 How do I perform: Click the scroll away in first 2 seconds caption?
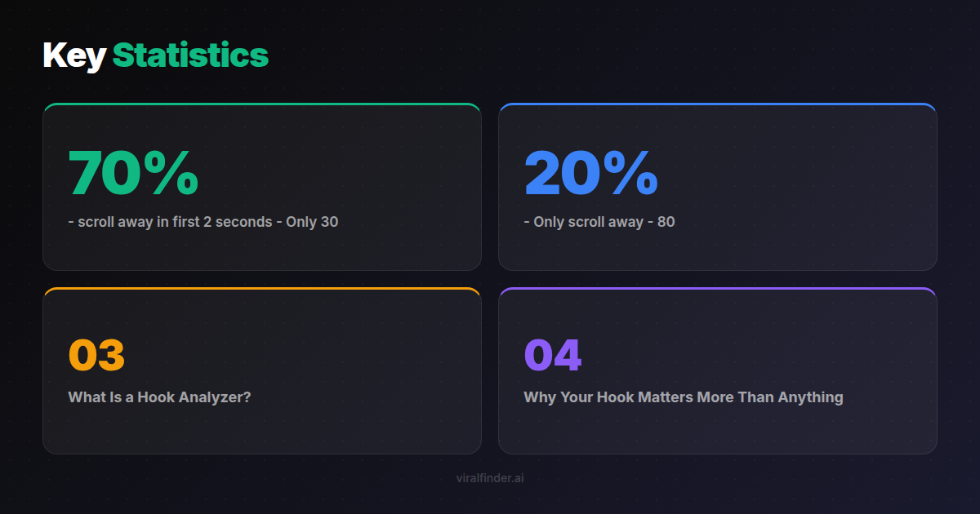coord(203,222)
